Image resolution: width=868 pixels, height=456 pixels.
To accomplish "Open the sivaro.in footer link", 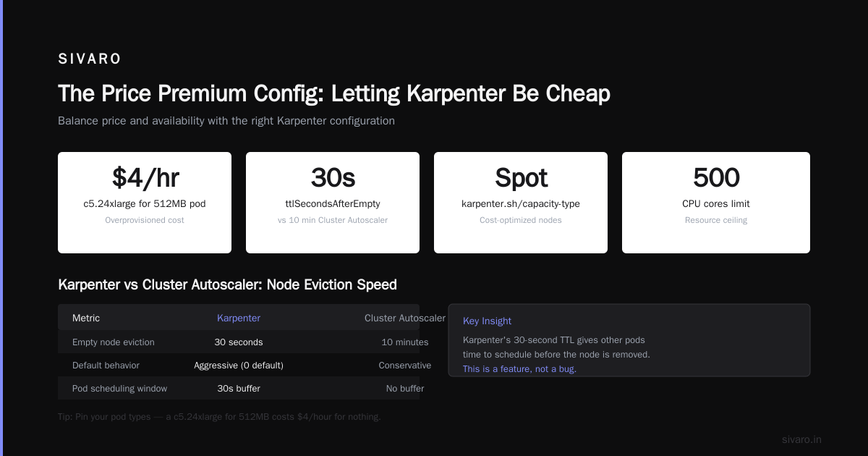I will point(801,439).
